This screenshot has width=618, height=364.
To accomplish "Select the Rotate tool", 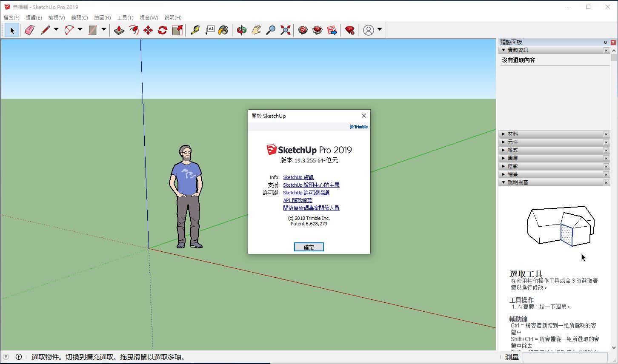I will (163, 30).
